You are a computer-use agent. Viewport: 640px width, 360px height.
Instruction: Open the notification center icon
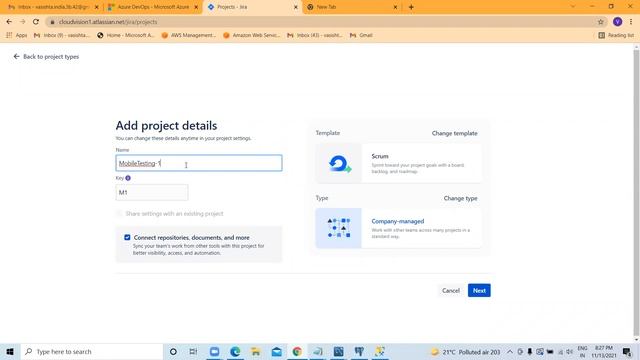627,351
